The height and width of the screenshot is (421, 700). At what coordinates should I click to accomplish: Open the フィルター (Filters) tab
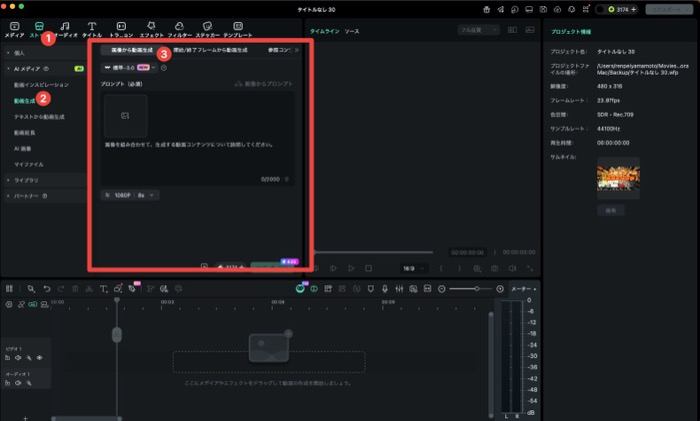click(179, 29)
